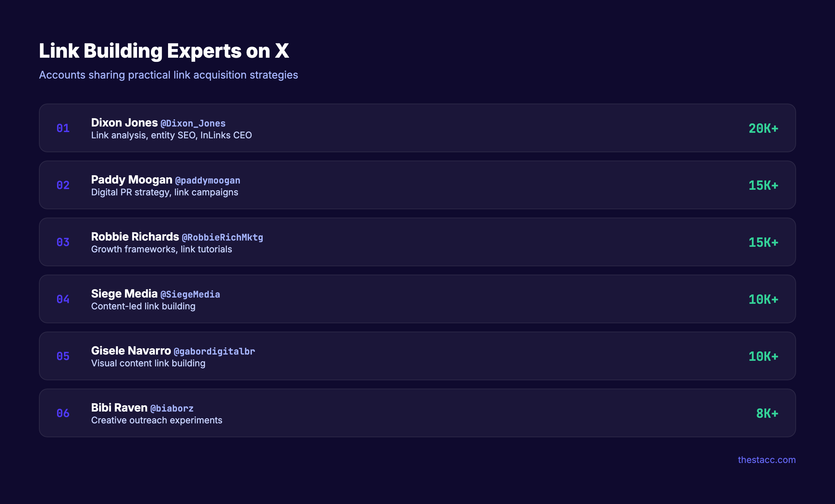Select the Bibi Raven entry card
Screen dimensions: 835x504
point(417,413)
